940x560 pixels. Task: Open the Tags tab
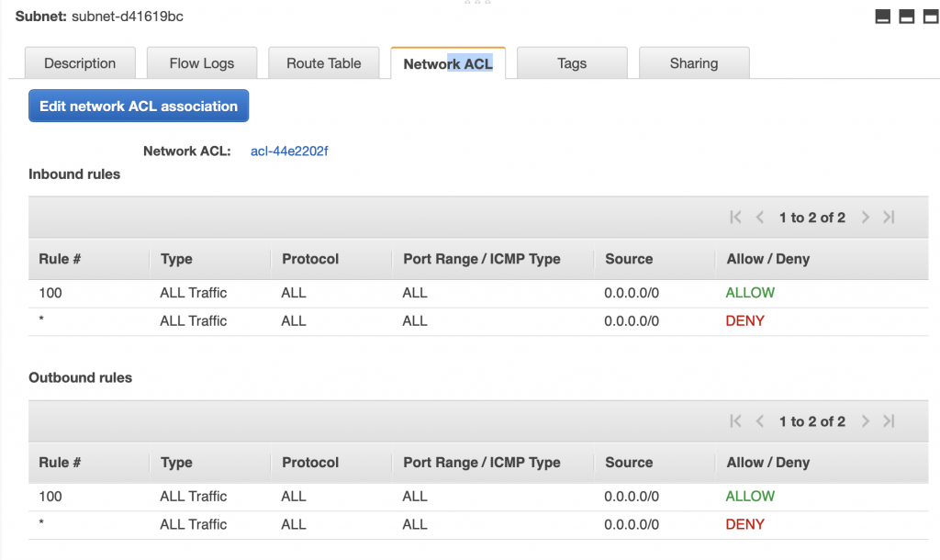click(x=572, y=63)
